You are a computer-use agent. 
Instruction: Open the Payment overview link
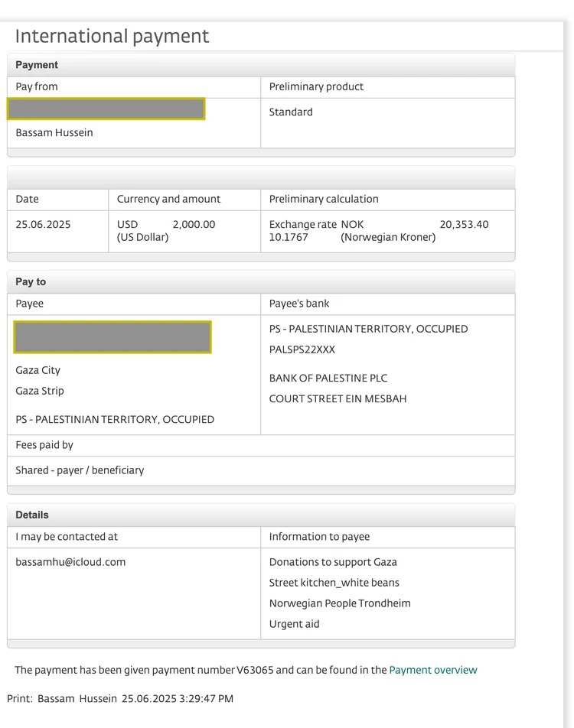point(432,670)
